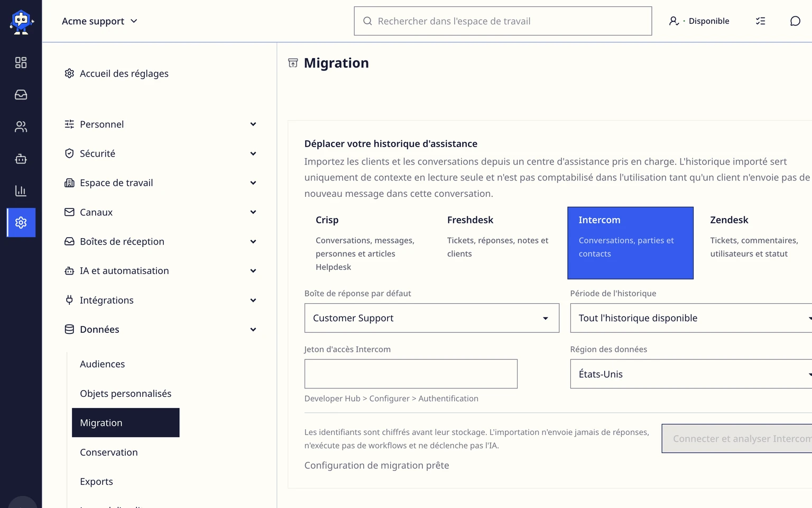Viewport: 812px width, 508px height.
Task: Click the database icon beside Données
Action: click(69, 329)
